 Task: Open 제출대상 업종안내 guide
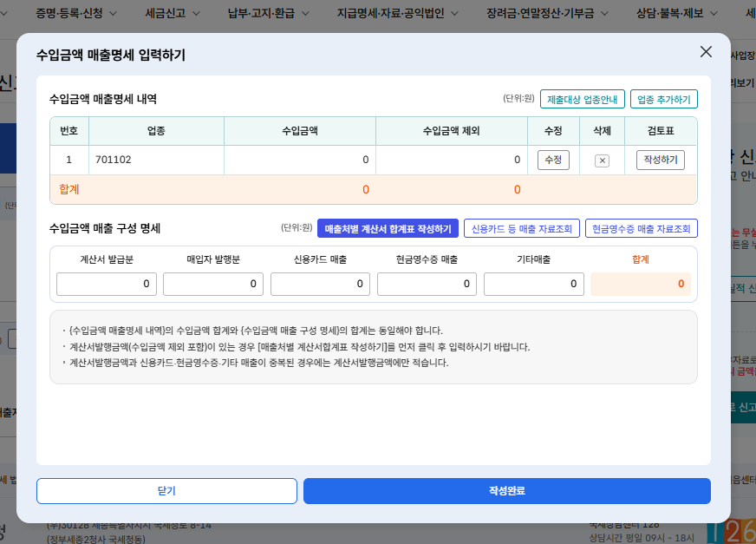point(583,99)
